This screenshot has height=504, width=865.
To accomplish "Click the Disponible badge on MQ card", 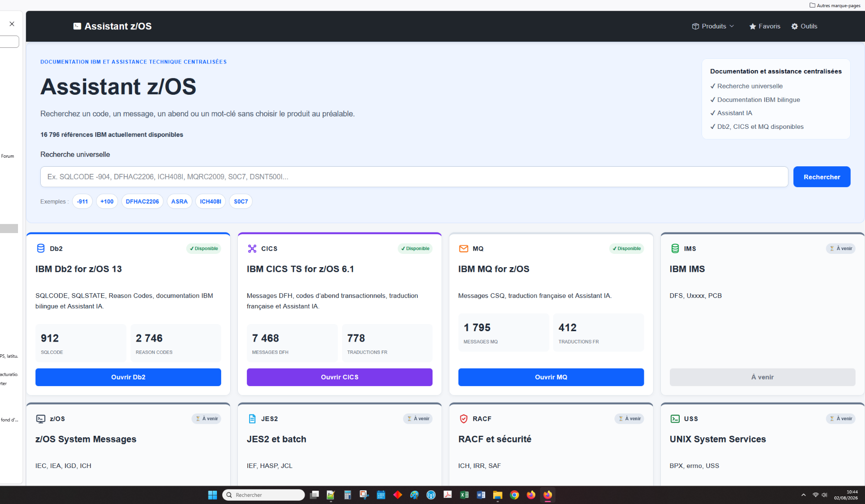I will click(627, 248).
